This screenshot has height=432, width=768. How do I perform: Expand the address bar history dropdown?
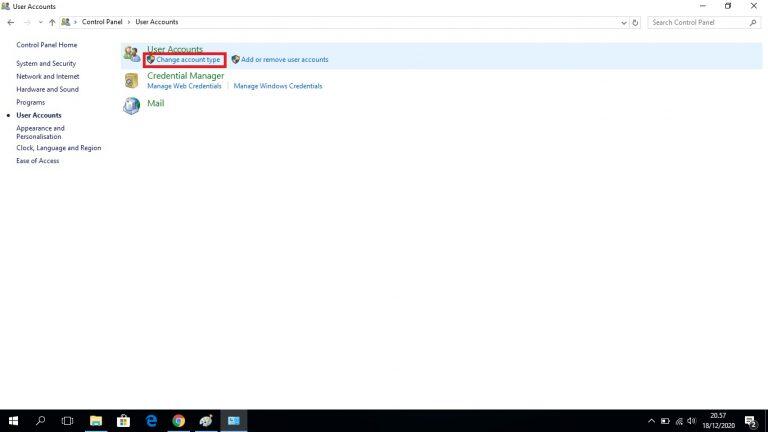click(624, 22)
